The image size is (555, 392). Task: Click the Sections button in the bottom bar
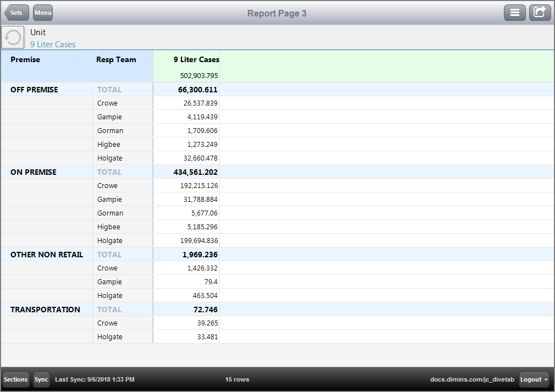(15, 379)
